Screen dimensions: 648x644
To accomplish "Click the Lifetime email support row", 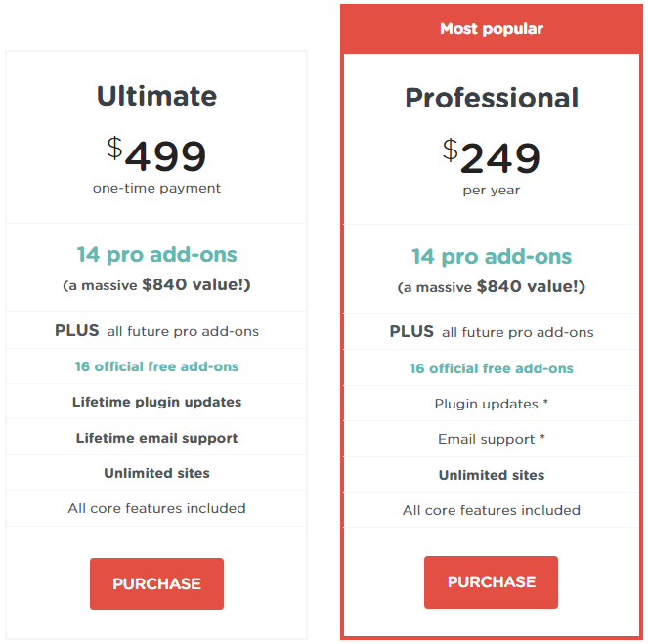I will click(x=156, y=438).
